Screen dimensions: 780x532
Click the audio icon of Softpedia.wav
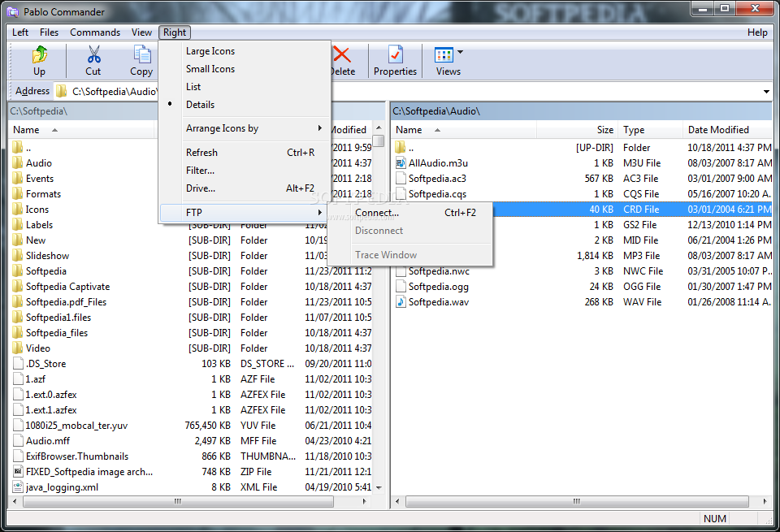coord(401,301)
